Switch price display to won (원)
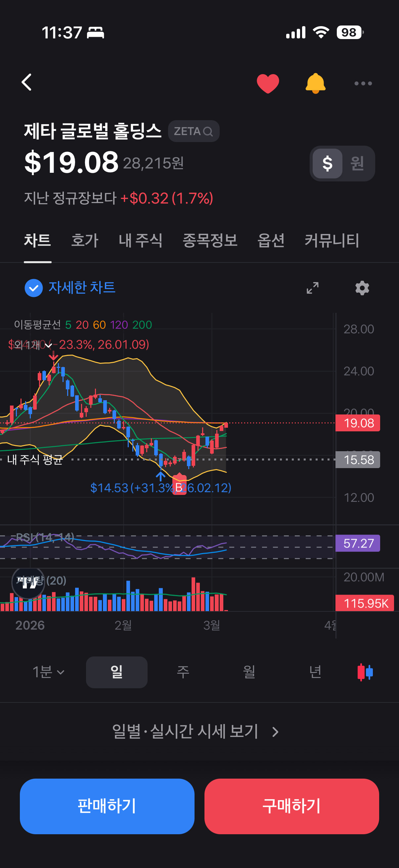399x868 pixels. coord(357,164)
